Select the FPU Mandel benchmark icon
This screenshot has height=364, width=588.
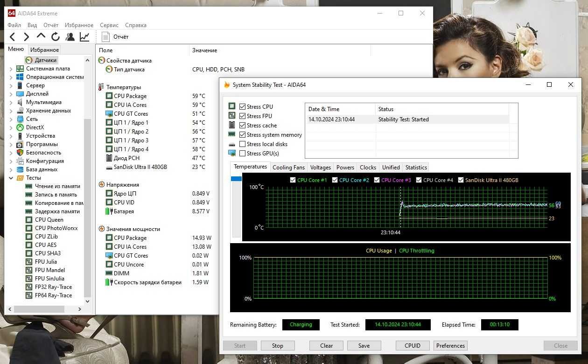click(29, 270)
